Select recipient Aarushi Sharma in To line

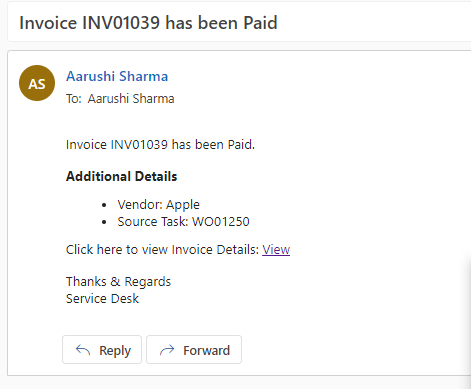pyautogui.click(x=131, y=99)
